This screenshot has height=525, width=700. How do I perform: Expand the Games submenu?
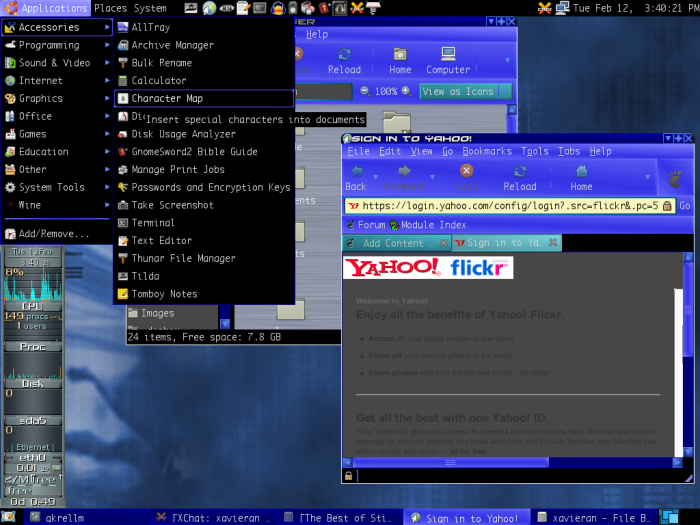click(x=57, y=134)
